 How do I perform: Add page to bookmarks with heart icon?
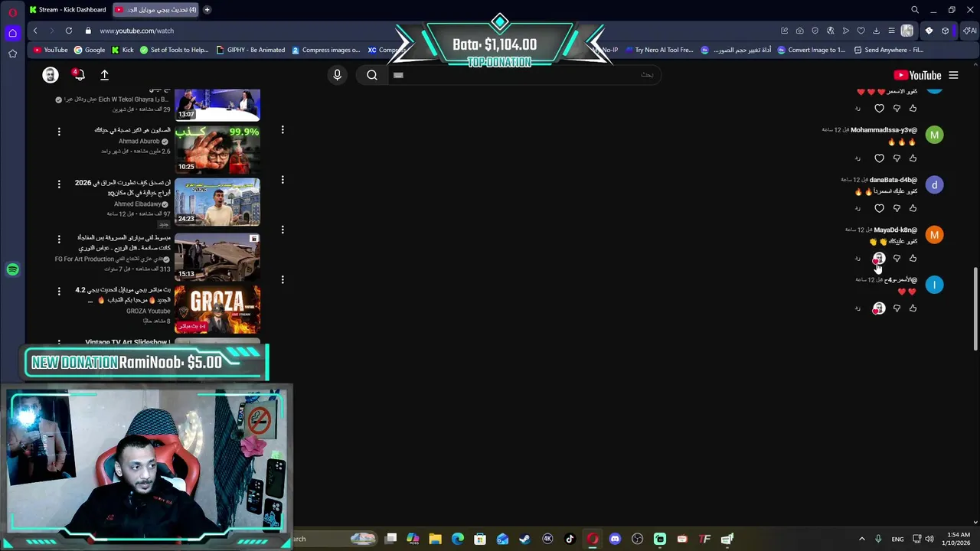pos(861,31)
